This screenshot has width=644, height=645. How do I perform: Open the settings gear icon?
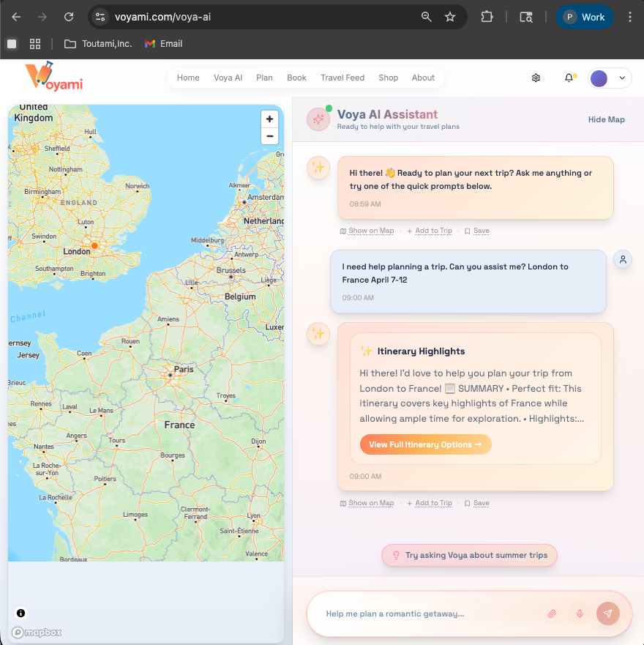(536, 77)
